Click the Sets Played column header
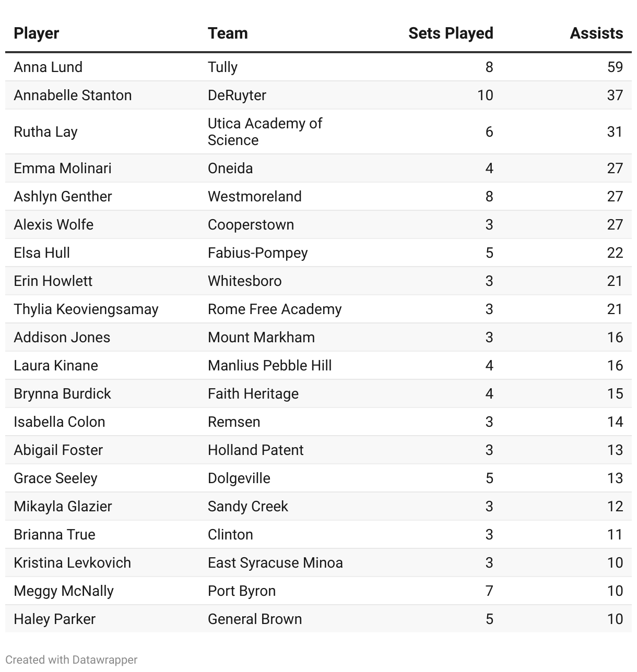 pyautogui.click(x=451, y=33)
